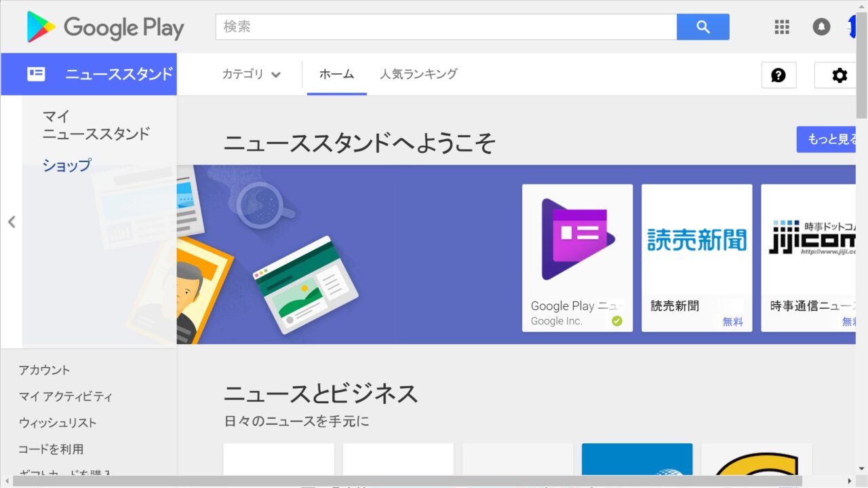Click the Newsstand icon in sidebar header
Viewport: 868px width, 488px height.
pyautogui.click(x=36, y=74)
